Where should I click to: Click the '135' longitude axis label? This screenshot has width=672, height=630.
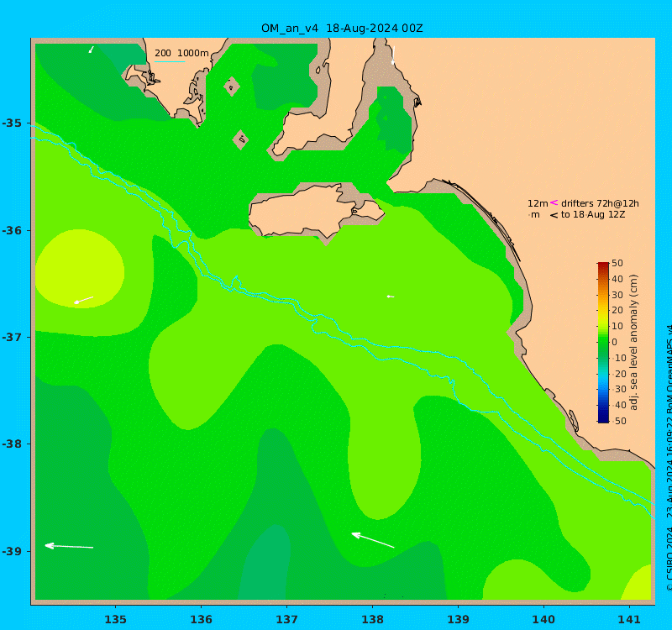coord(116,619)
